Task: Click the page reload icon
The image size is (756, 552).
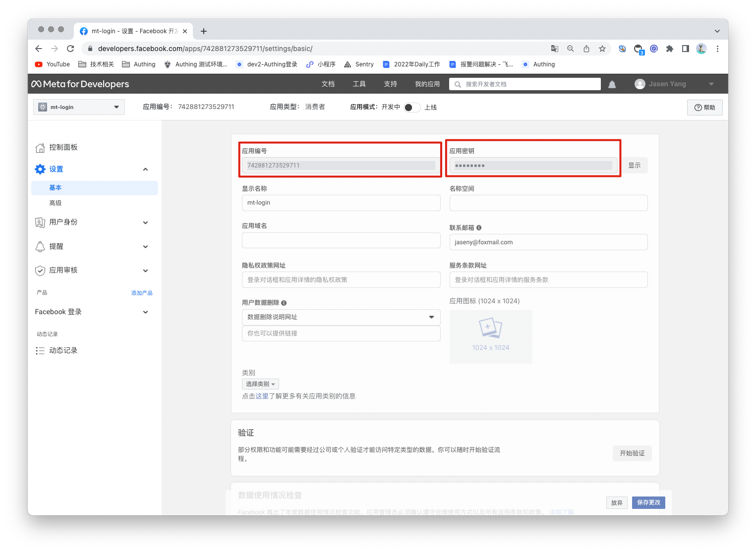Action: coord(70,49)
